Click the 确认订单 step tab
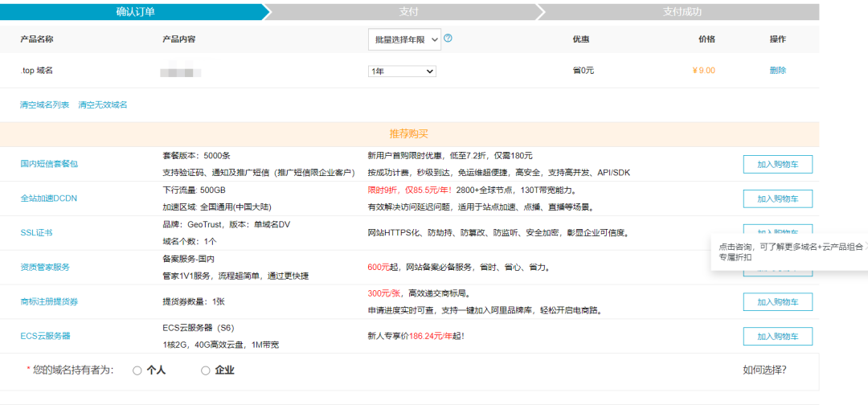This screenshot has height=405, width=868. click(134, 11)
